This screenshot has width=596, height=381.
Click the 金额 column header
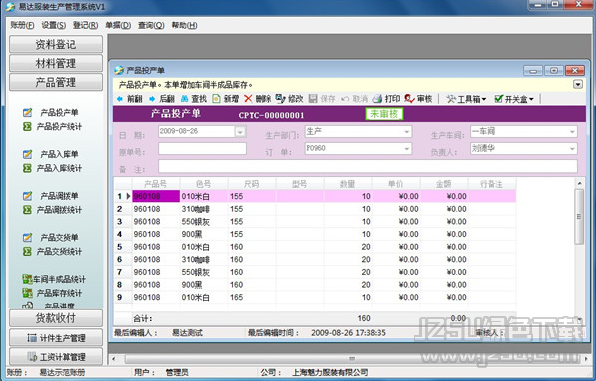point(444,184)
